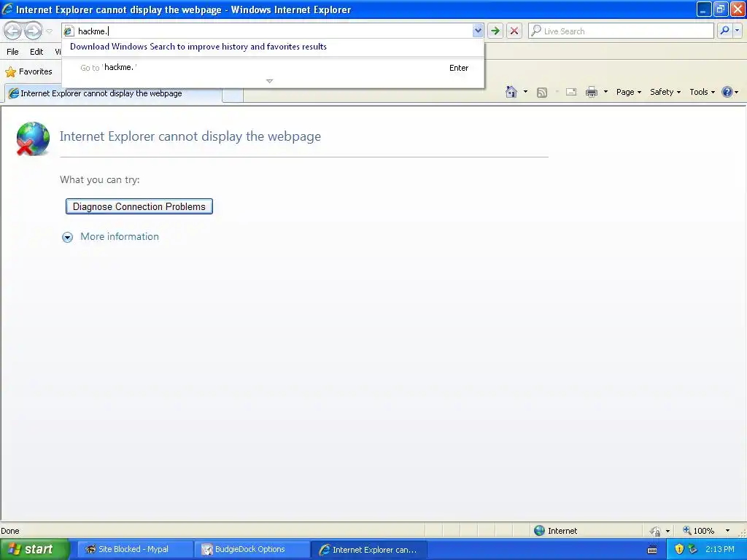This screenshot has height=560, width=747.
Task: Click the Internet Explorer title bar logo
Action: 7,9
